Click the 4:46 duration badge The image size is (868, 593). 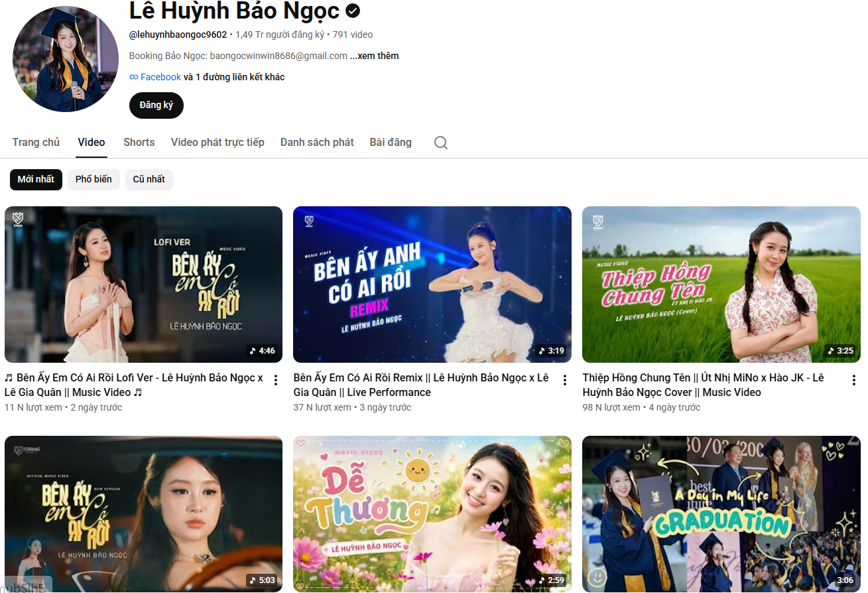(263, 350)
